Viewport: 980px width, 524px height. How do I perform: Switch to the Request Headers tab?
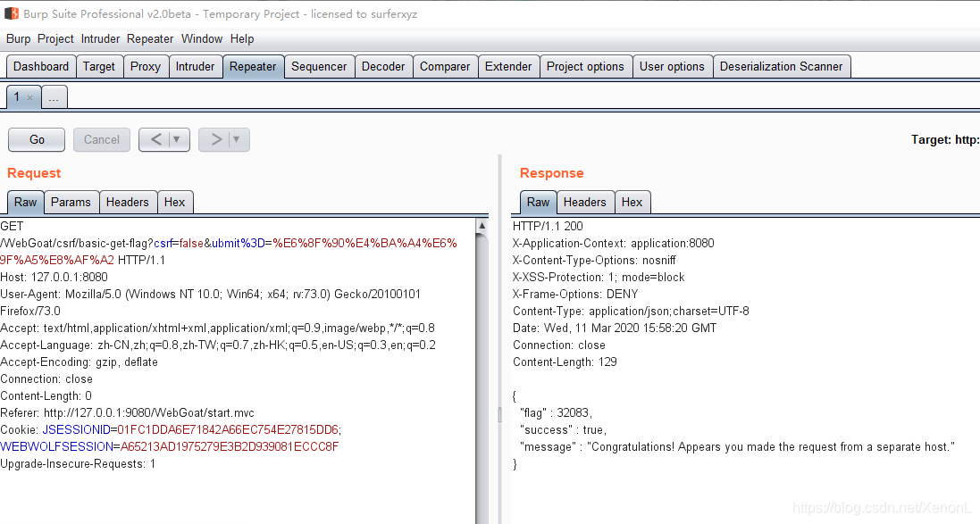(128, 202)
